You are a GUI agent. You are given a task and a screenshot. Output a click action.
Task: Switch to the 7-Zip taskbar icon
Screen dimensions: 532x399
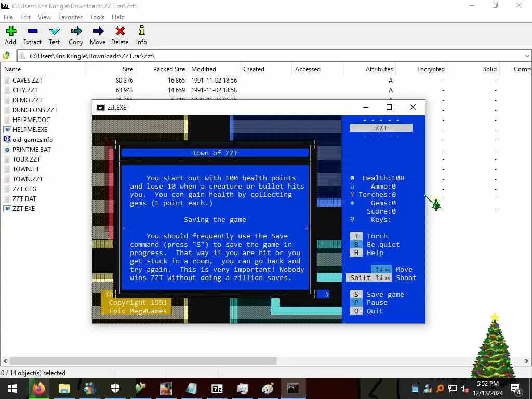click(217, 389)
